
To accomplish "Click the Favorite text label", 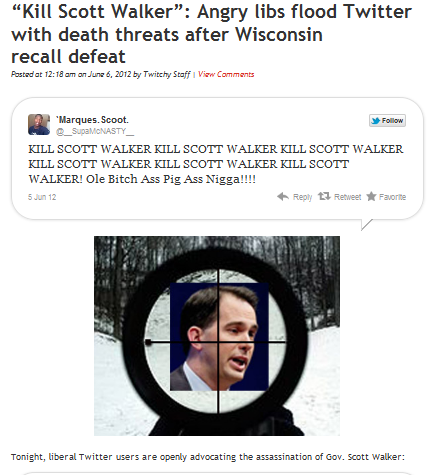I will point(392,197).
